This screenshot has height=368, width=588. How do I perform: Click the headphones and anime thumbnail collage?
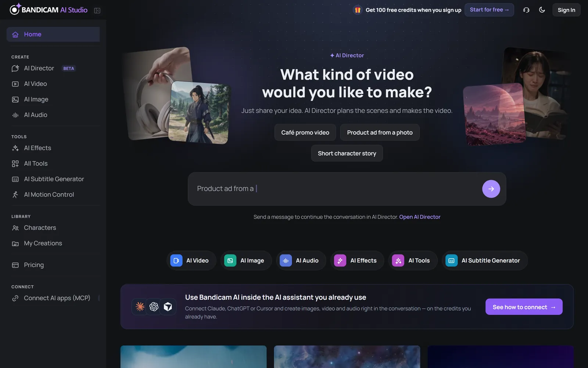click(x=176, y=96)
